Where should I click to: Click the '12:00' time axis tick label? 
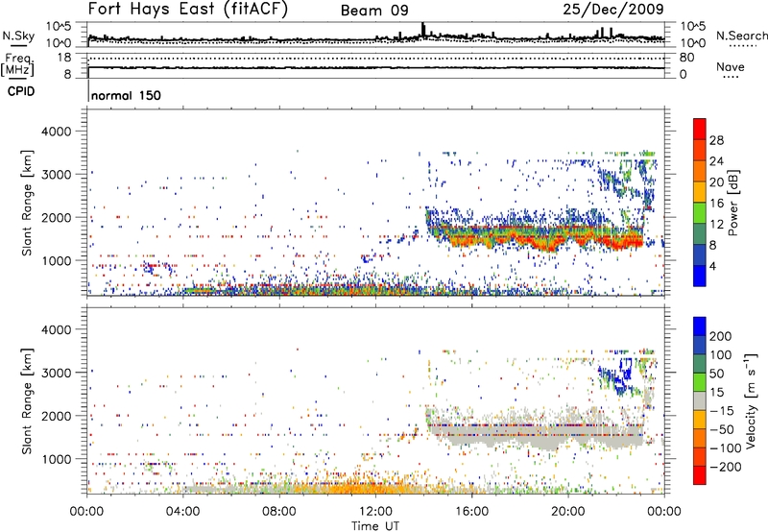[375, 512]
